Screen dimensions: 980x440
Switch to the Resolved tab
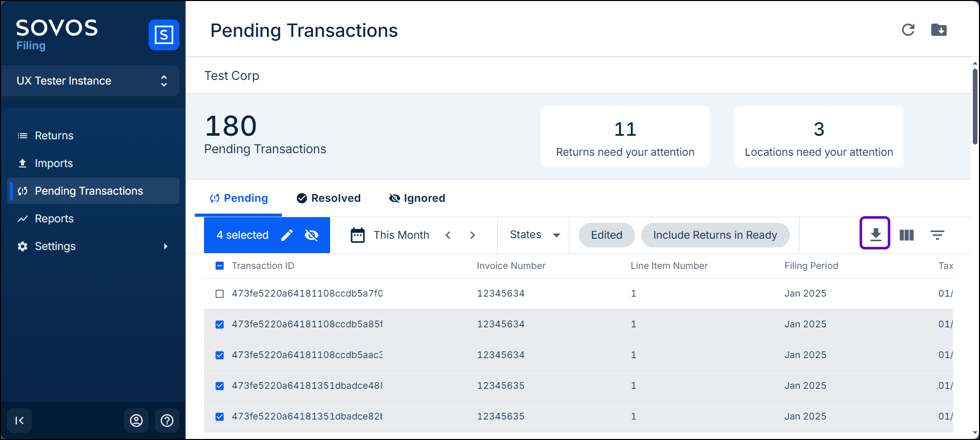[x=329, y=198]
